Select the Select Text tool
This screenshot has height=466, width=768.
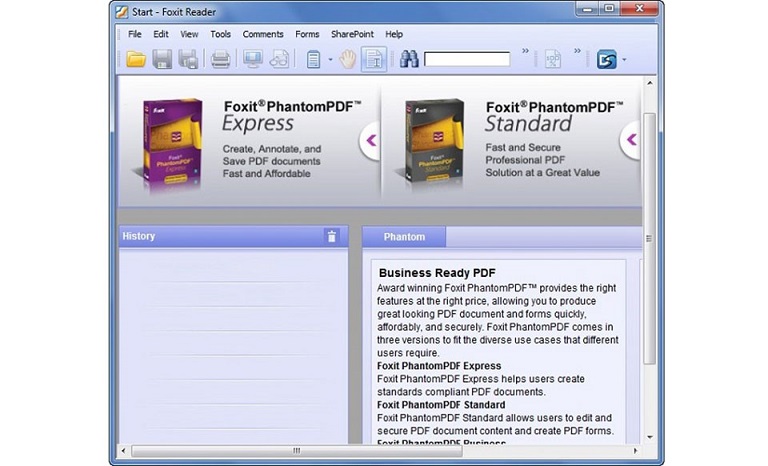pyautogui.click(x=374, y=59)
